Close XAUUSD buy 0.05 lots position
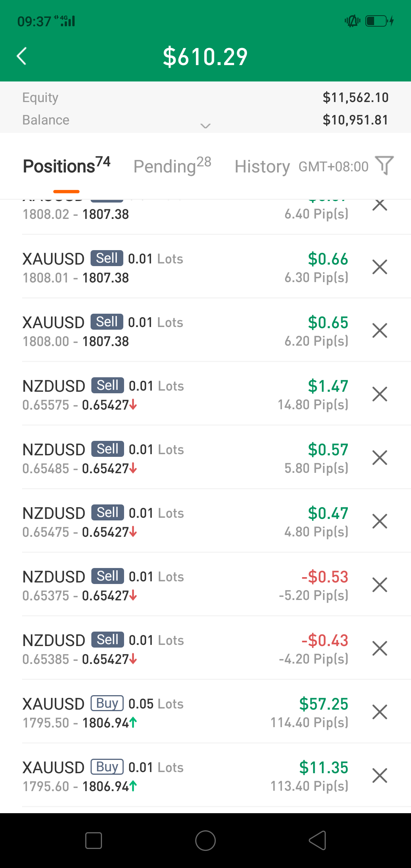Screen dimensions: 411x868 pos(379,712)
